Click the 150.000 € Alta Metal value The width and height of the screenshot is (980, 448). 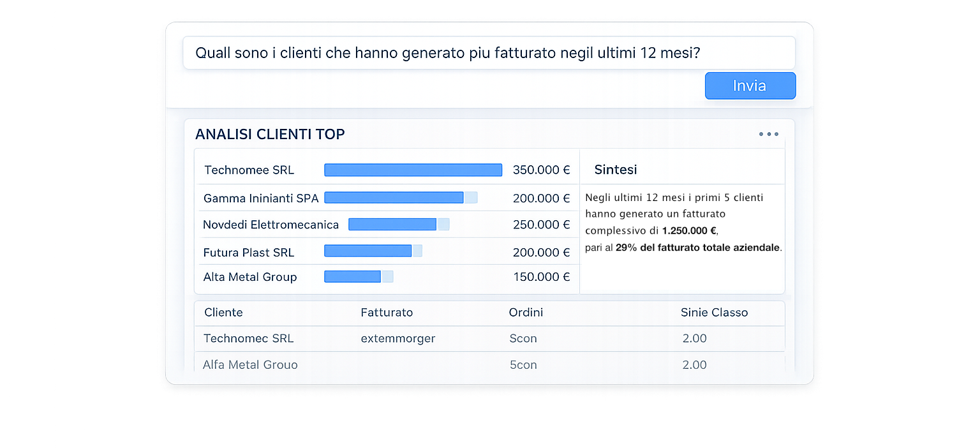tap(541, 276)
